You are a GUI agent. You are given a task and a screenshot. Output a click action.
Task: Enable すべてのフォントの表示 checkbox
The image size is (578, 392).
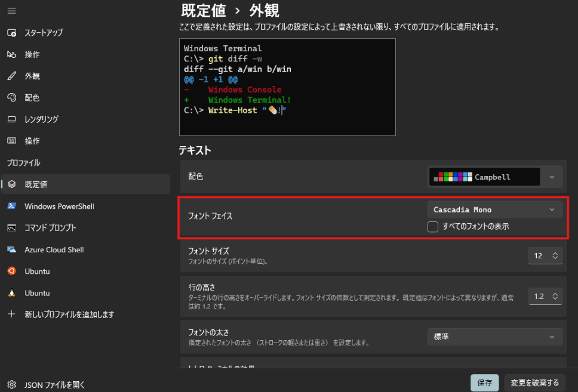(433, 227)
